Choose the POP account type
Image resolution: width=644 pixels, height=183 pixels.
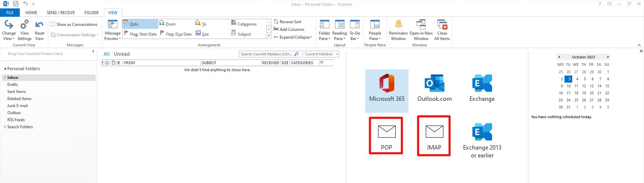[x=386, y=136]
